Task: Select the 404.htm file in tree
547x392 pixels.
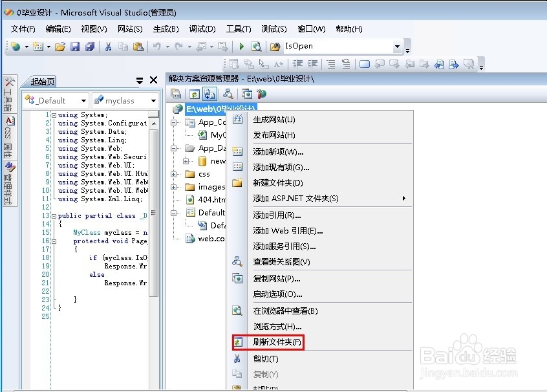Action: click(x=211, y=200)
